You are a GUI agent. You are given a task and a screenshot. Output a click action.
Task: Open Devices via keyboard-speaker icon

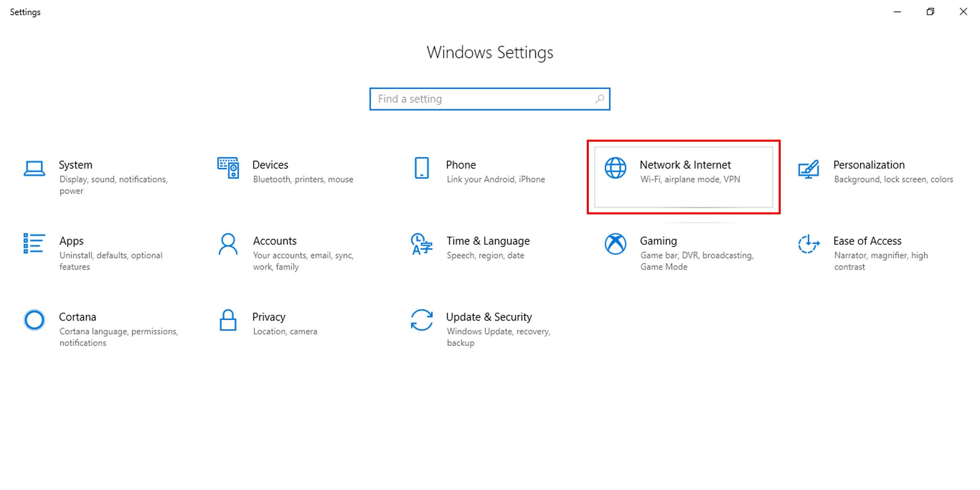pos(228,168)
